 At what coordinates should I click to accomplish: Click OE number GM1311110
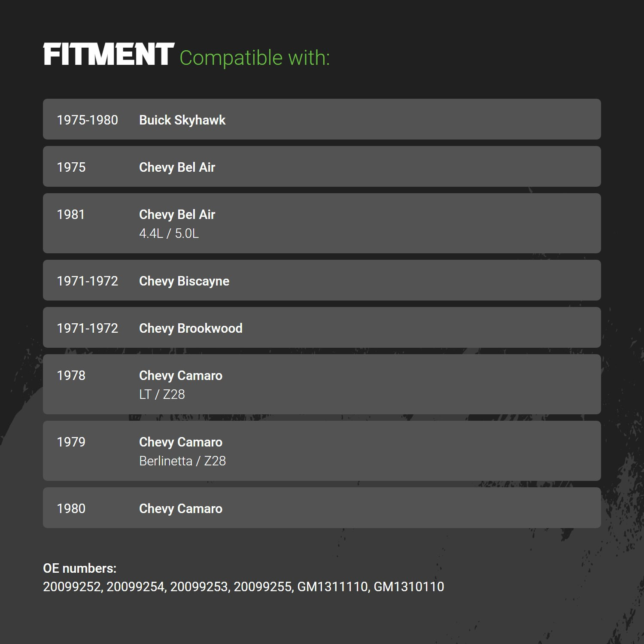[332, 587]
